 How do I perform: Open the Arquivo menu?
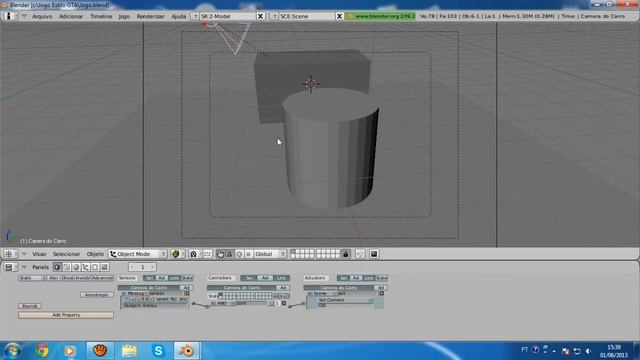pos(42,16)
